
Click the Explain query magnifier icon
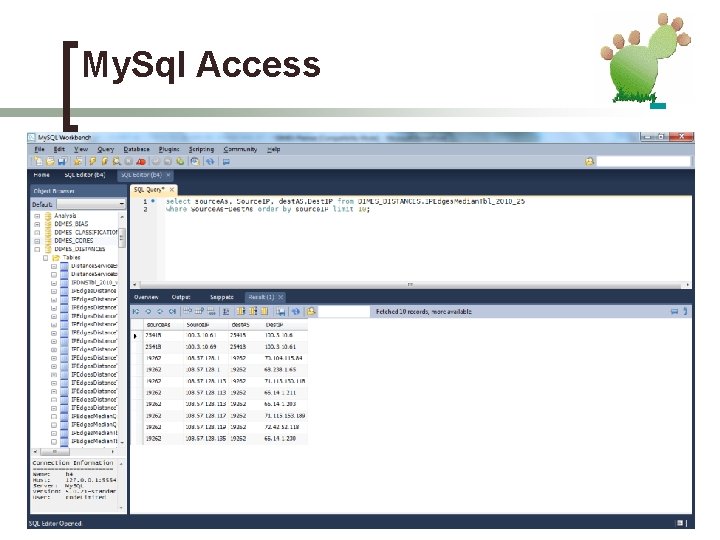(117, 161)
